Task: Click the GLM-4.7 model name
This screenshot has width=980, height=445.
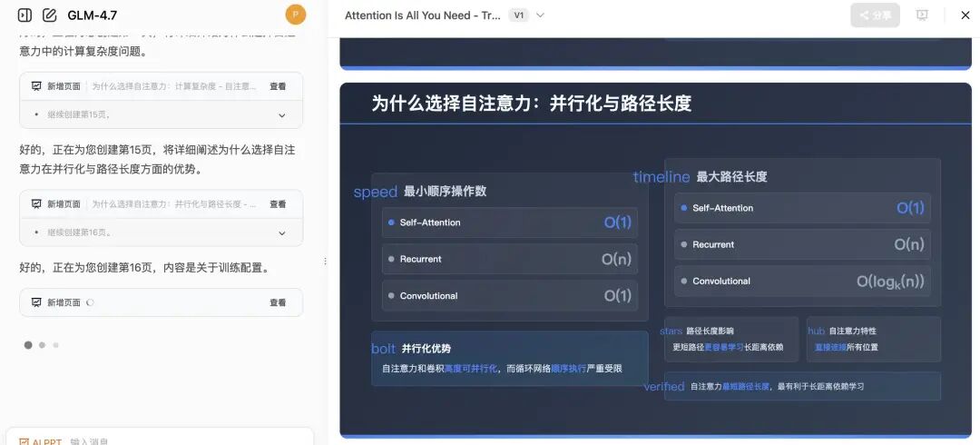Action: 92,15
